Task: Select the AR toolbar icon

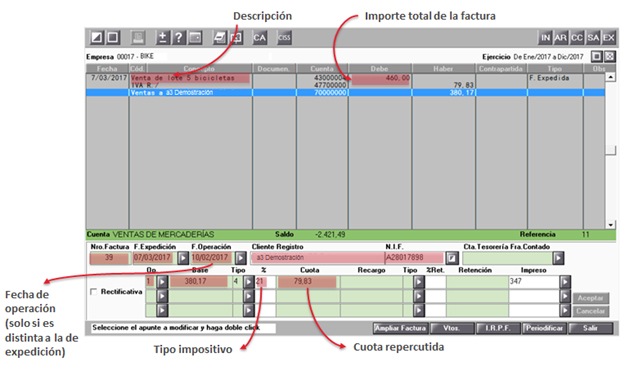Action: click(x=560, y=38)
